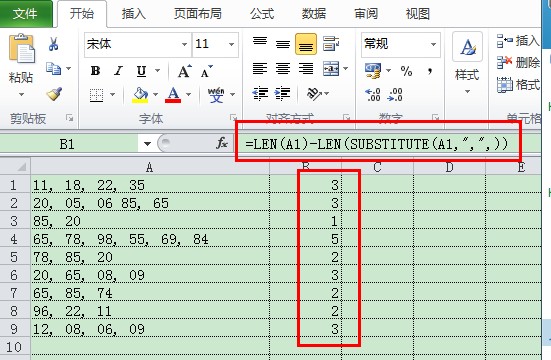Image resolution: width=551 pixels, height=360 pixels.
Task: Click the Increase Font Size icon
Action: (184, 71)
